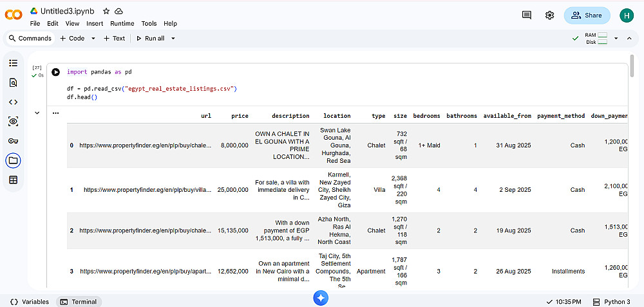Screen dimensions: 644x307
Task: Click the Gemini sparkle button
Action: 321,297
